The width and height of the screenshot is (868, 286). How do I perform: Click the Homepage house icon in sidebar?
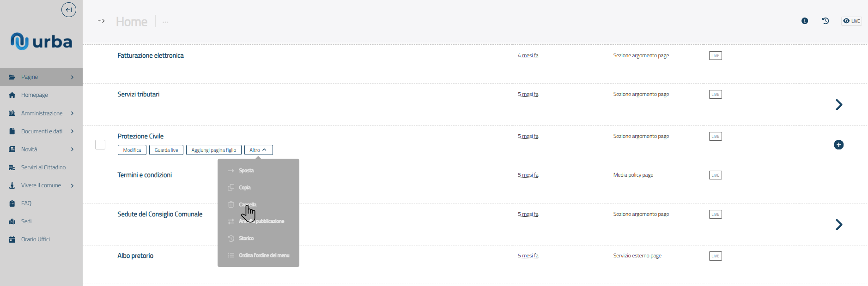12,95
